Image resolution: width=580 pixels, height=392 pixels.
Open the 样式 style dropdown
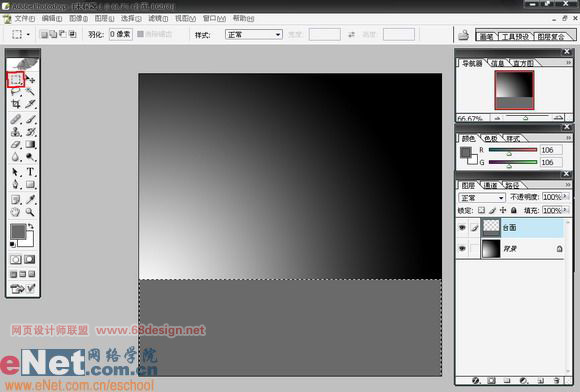point(254,35)
